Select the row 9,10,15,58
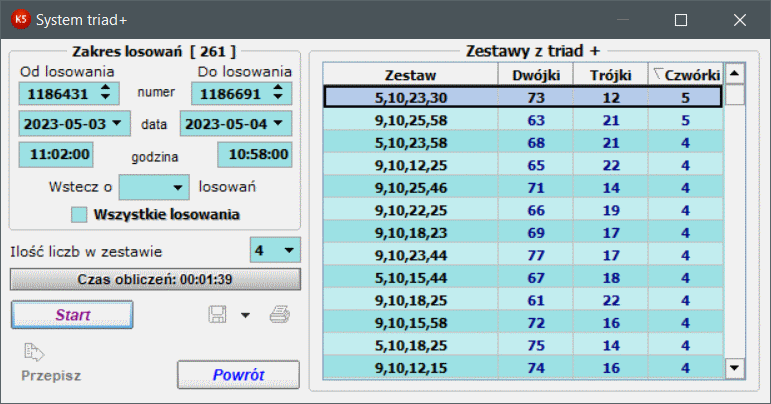This screenshot has height=404, width=771. [x=523, y=323]
